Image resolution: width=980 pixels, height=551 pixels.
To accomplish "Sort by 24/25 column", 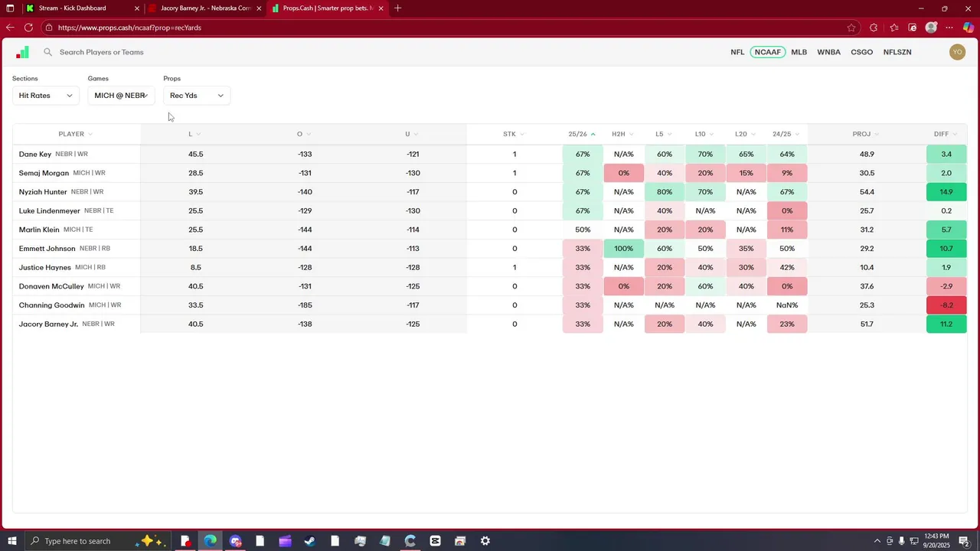I will coord(786,134).
